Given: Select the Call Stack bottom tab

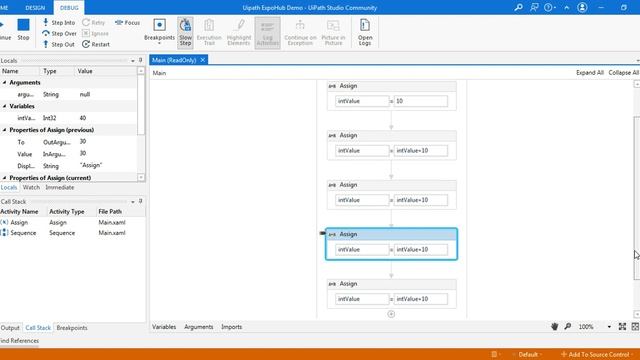Looking at the screenshot, I should [38, 328].
